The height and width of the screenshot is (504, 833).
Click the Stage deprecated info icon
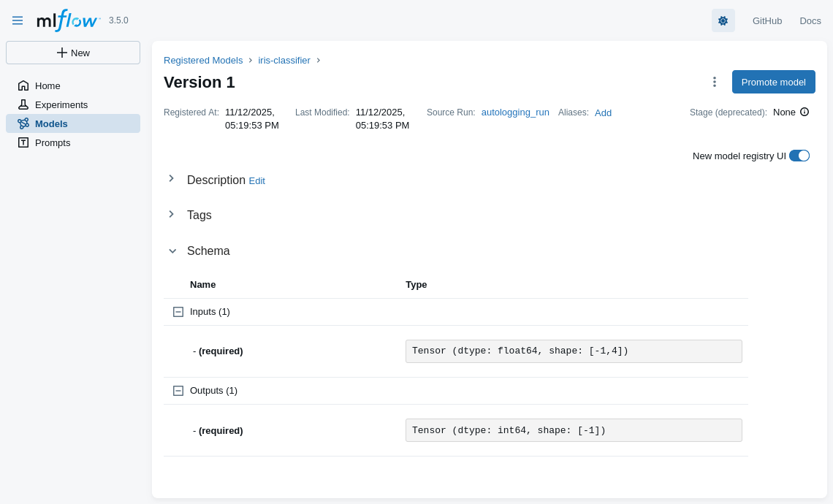[x=805, y=112]
